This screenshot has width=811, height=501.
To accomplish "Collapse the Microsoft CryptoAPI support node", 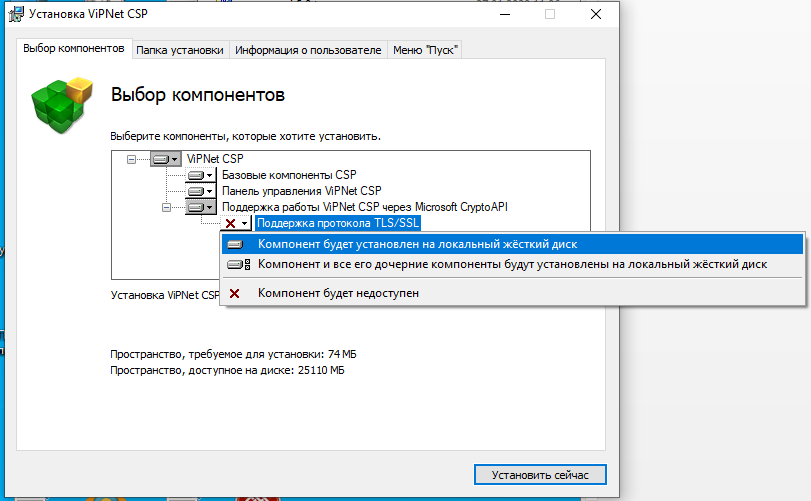I will [167, 207].
